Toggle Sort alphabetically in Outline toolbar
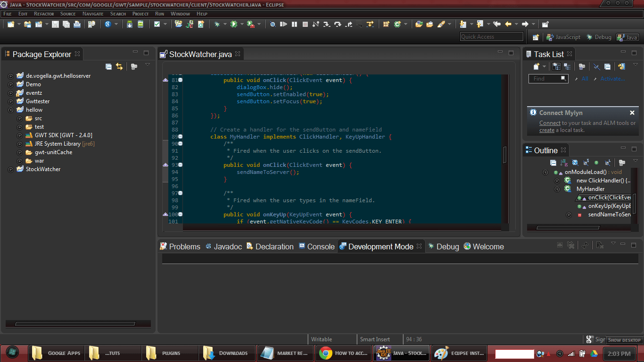Screen dimensions: 644x362 coord(564,163)
